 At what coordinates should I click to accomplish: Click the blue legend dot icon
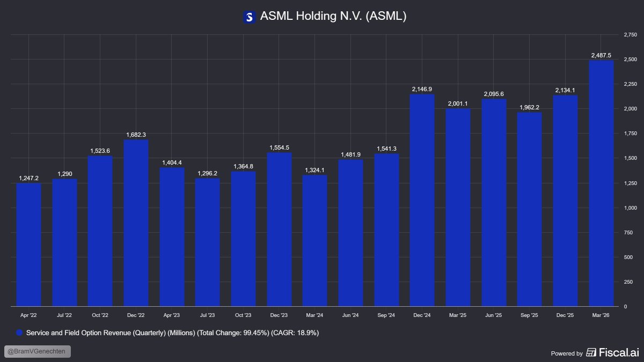[19, 333]
